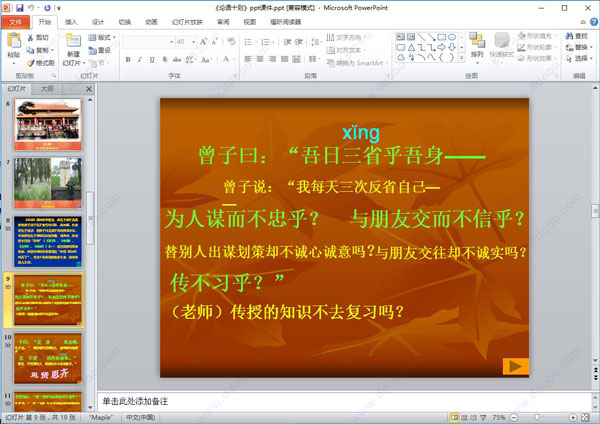Toggle Underline formatting
Image resolution: width=600 pixels, height=424 pixels.
click(152, 59)
